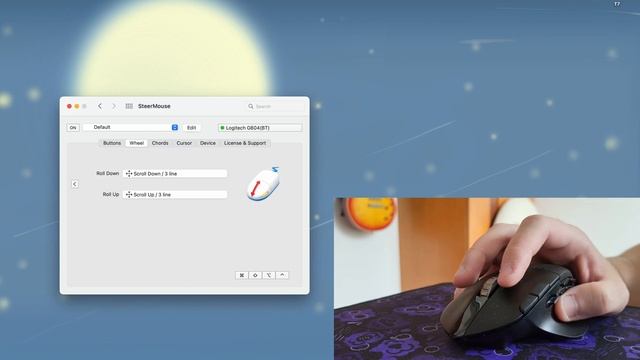Close the SteerMouse window
Image resolution: width=640 pixels, height=360 pixels.
click(x=69, y=106)
